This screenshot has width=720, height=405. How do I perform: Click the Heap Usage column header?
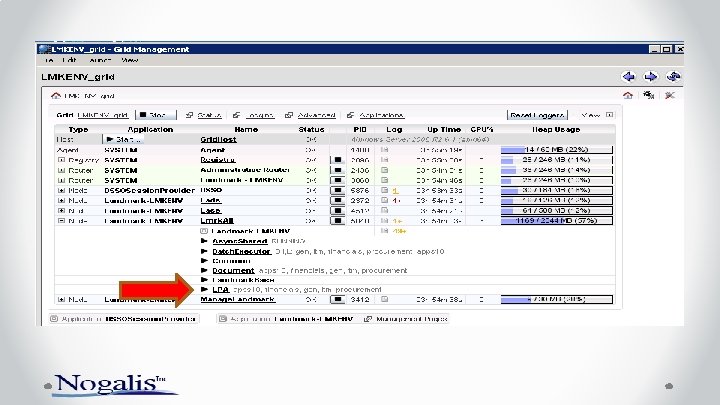pyautogui.click(x=556, y=129)
